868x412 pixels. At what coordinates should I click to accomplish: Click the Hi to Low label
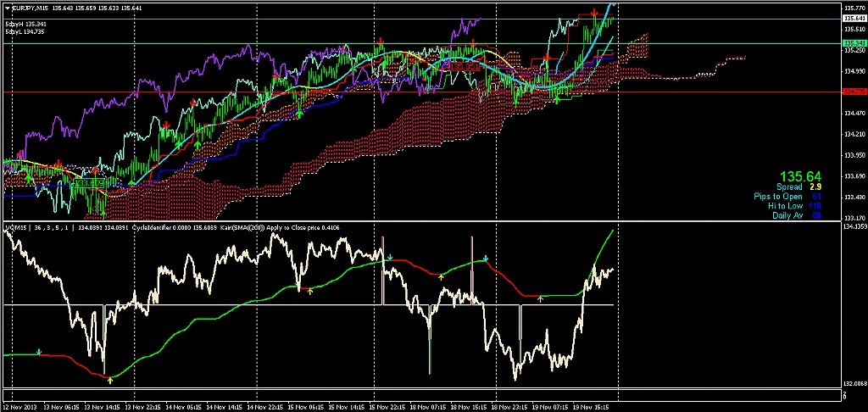click(x=786, y=206)
